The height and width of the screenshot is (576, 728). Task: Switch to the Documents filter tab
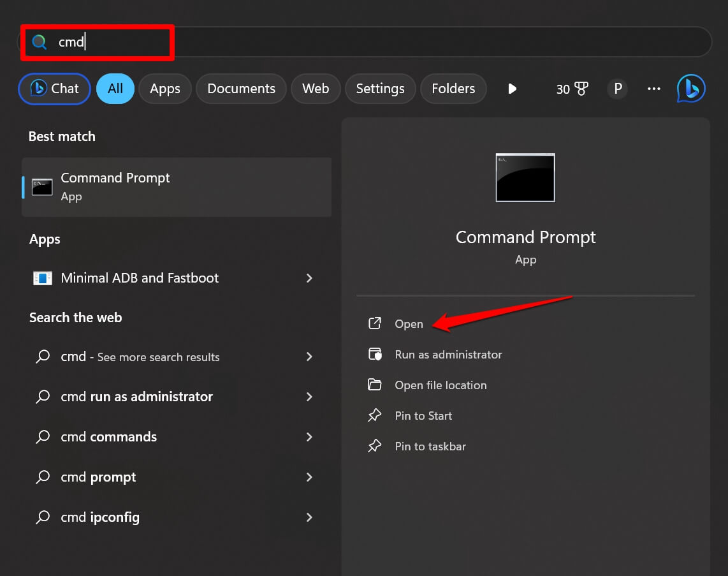(x=241, y=89)
